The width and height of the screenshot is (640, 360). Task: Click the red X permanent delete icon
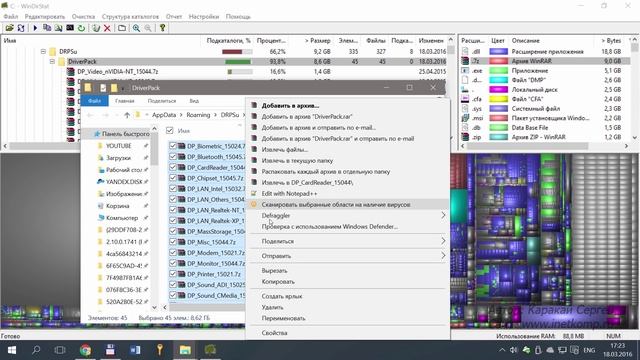[107, 28]
